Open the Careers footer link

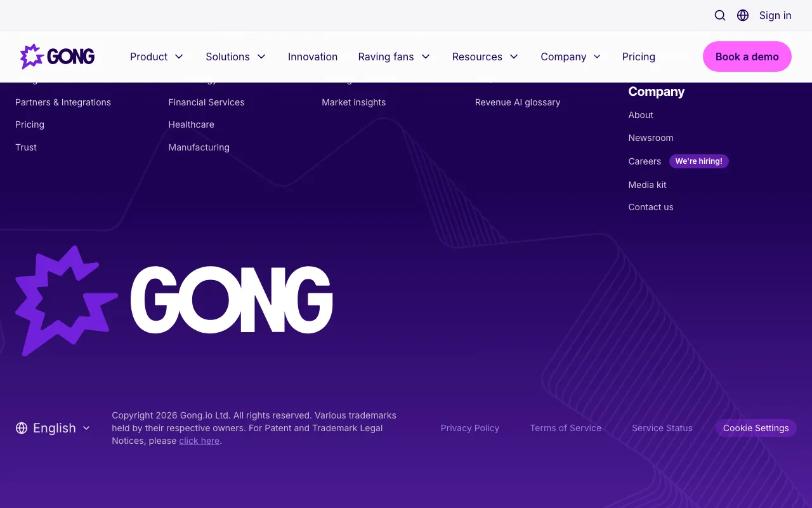(645, 161)
